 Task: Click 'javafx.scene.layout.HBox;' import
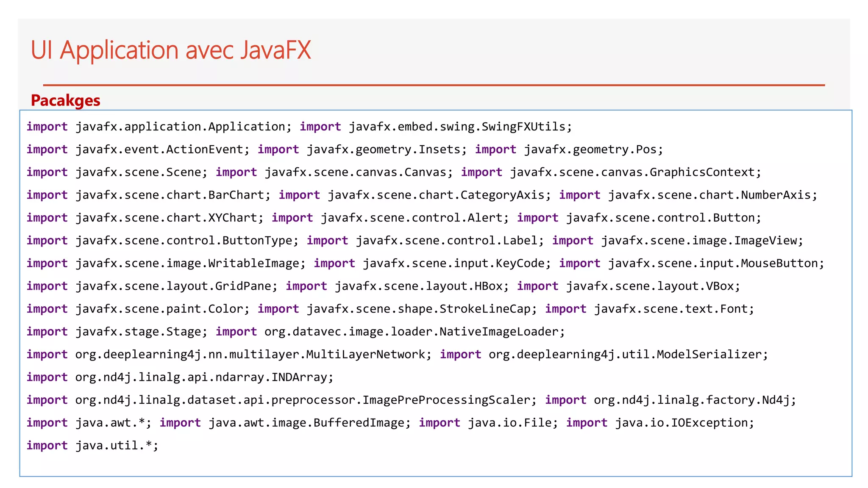[x=422, y=287]
